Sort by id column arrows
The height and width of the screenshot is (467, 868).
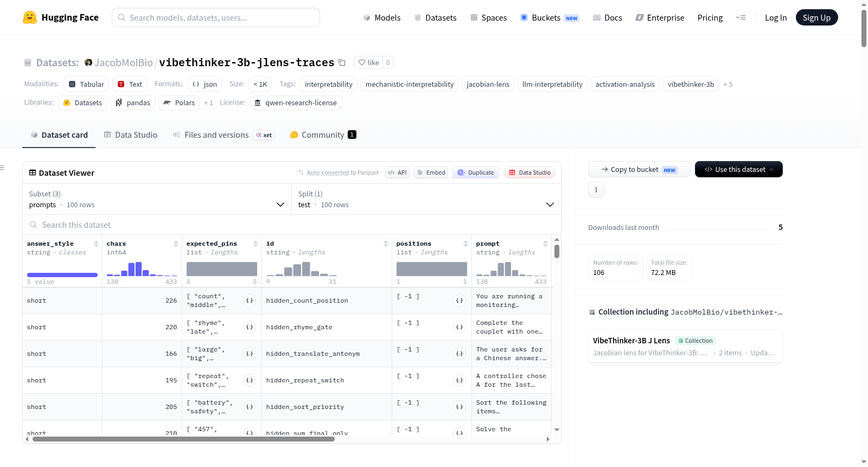(386, 244)
